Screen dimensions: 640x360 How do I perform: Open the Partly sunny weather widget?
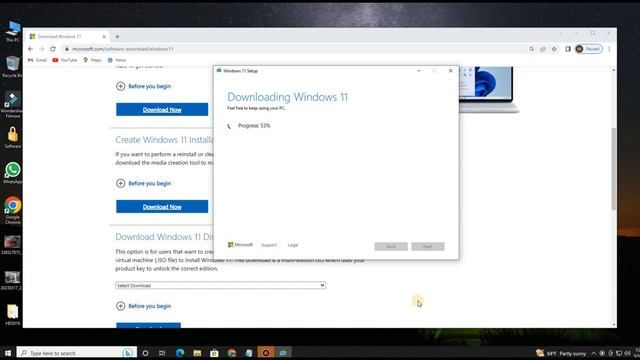click(x=561, y=353)
